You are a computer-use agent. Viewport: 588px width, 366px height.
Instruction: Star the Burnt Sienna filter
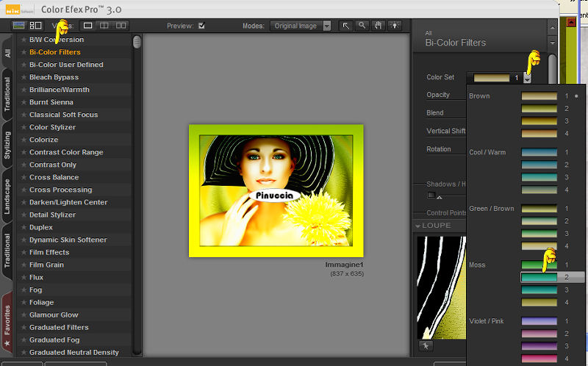pyautogui.click(x=24, y=102)
